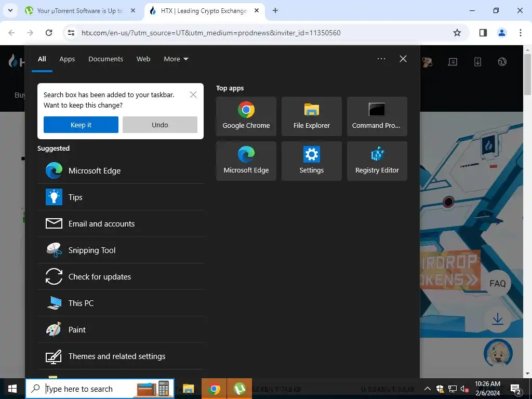Close the uTorrent browser tab
532x399 pixels.
coord(133,10)
